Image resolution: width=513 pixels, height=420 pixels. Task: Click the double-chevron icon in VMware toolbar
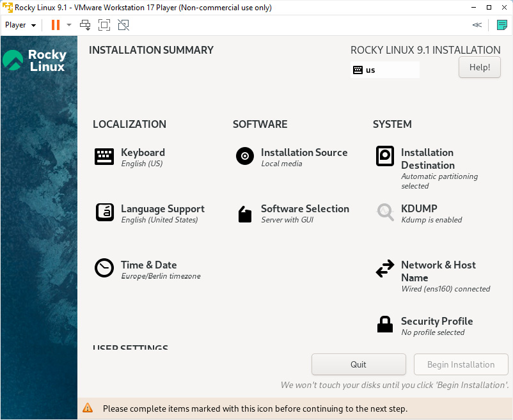[477, 25]
